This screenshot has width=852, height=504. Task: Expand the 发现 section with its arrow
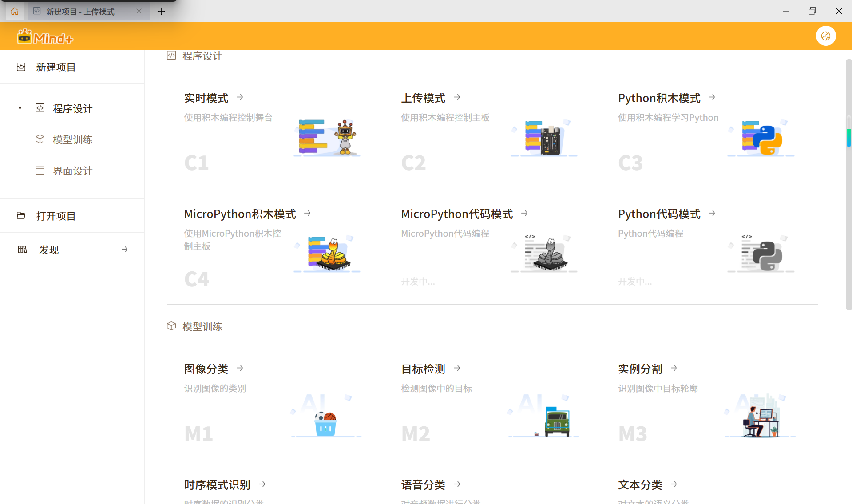124,249
